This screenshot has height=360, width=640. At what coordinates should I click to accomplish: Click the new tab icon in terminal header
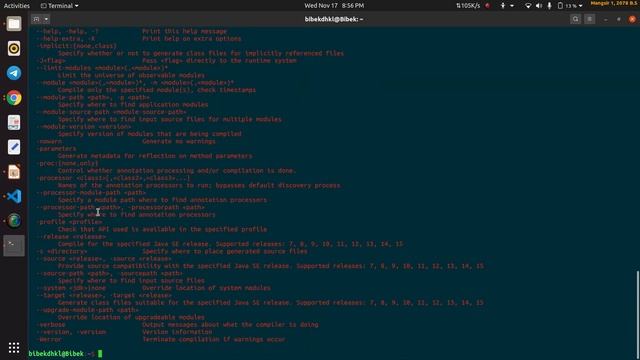[x=36, y=19]
